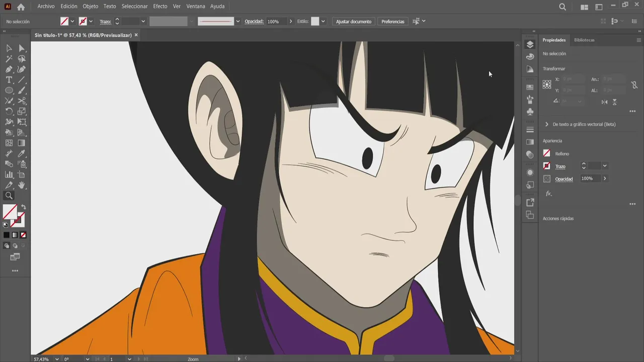Click the Relleno fill swatch in Apariencia
Image resolution: width=644 pixels, height=362 pixels.
pyautogui.click(x=547, y=153)
